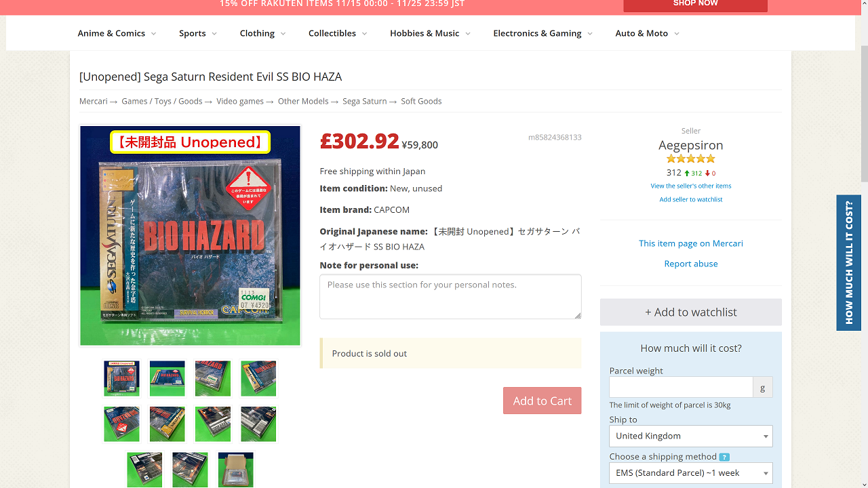Open the first product thumbnail image
This screenshot has width=868, height=488.
tap(121, 378)
